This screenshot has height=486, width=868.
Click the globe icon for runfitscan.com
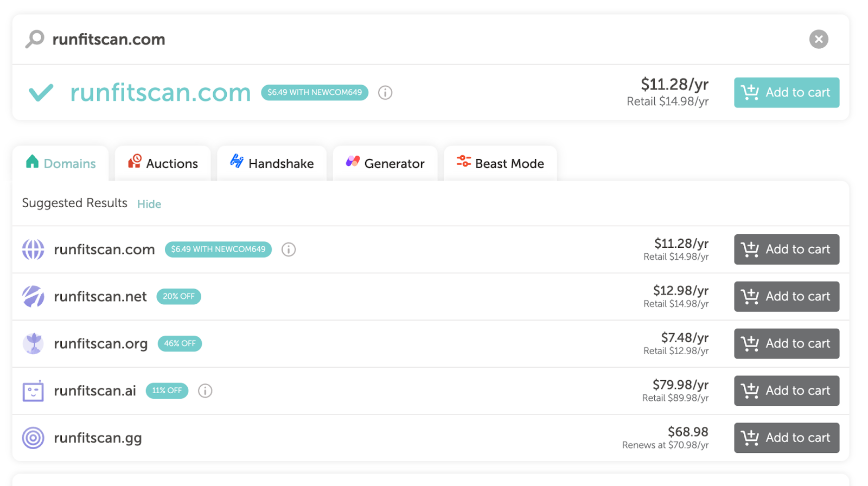(x=33, y=250)
